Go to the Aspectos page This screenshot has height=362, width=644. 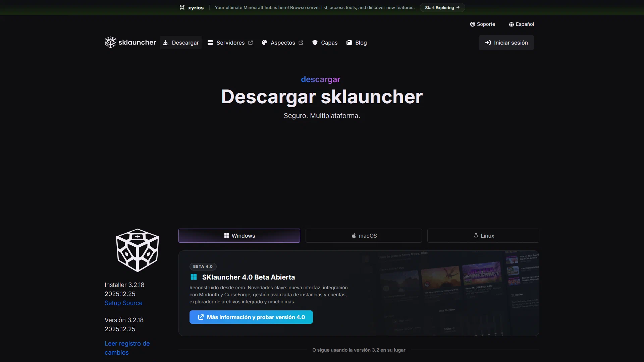[282, 43]
